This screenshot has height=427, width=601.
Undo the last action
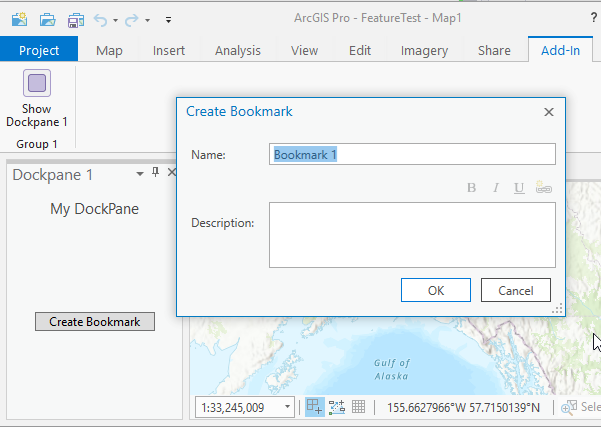[x=101, y=20]
